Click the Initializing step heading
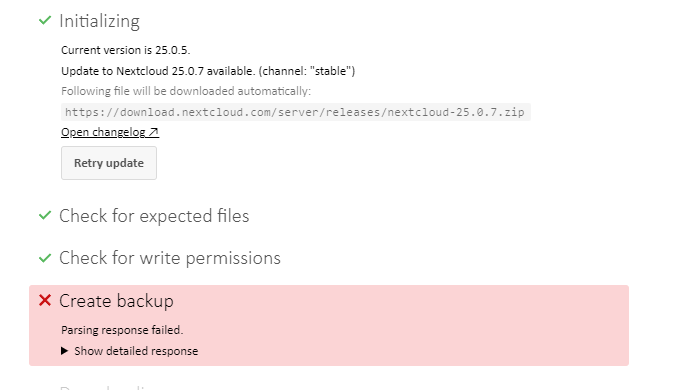 [100, 21]
